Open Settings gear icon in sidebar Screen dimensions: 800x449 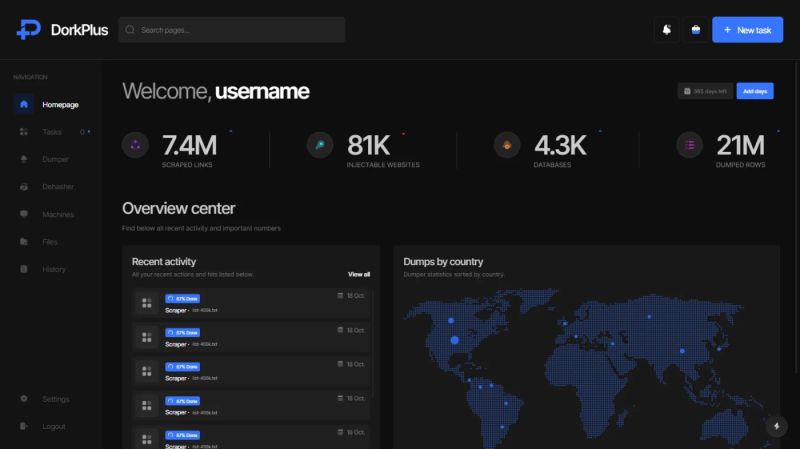click(23, 398)
